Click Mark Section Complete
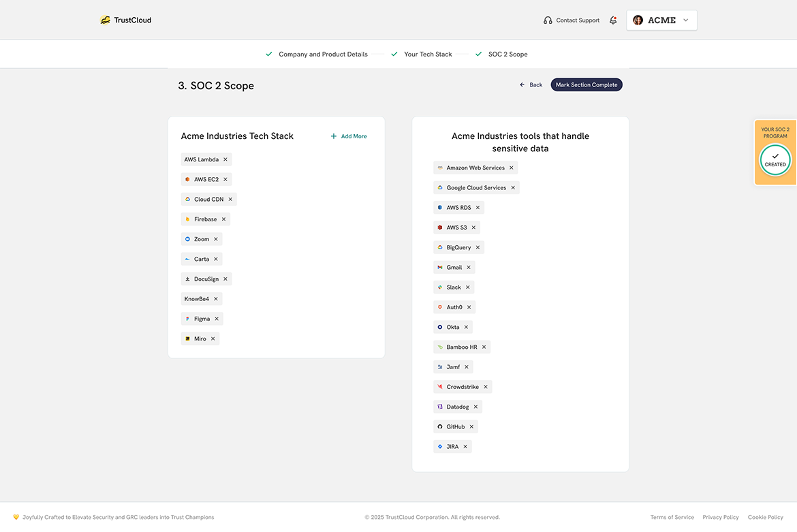797x532 pixels. click(587, 85)
